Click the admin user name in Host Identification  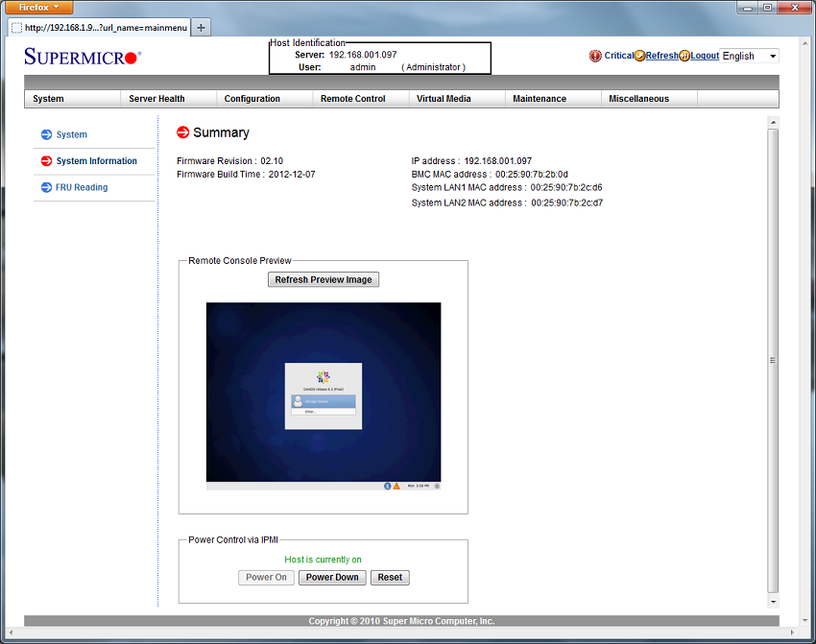coord(363,67)
